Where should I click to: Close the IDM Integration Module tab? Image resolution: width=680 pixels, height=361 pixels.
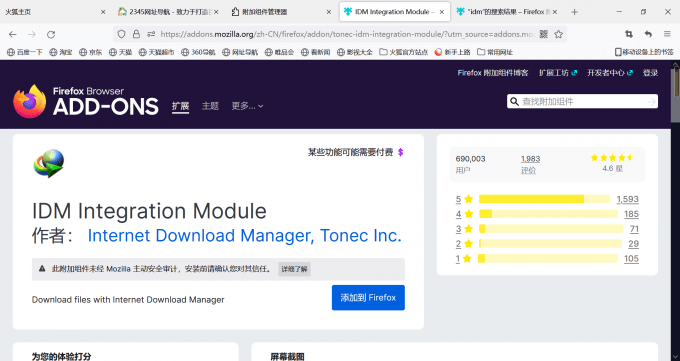click(441, 12)
